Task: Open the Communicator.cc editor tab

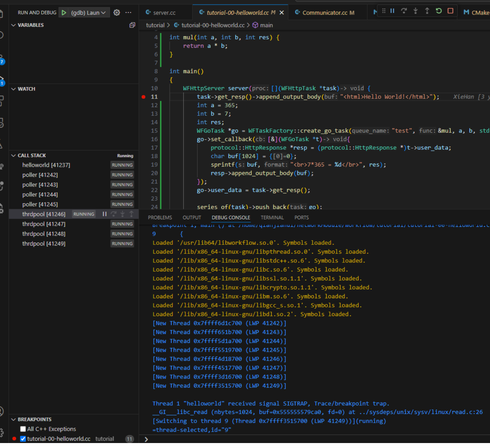Action: coord(325,13)
